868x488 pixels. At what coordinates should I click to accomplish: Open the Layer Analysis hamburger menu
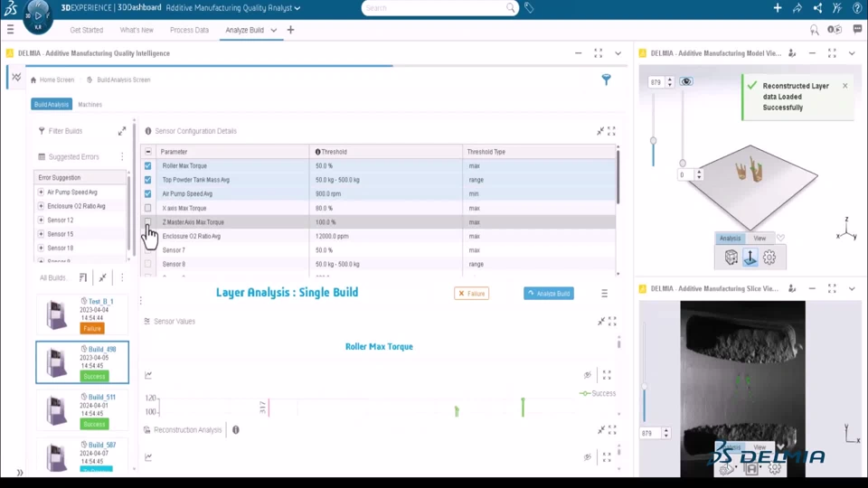point(605,293)
